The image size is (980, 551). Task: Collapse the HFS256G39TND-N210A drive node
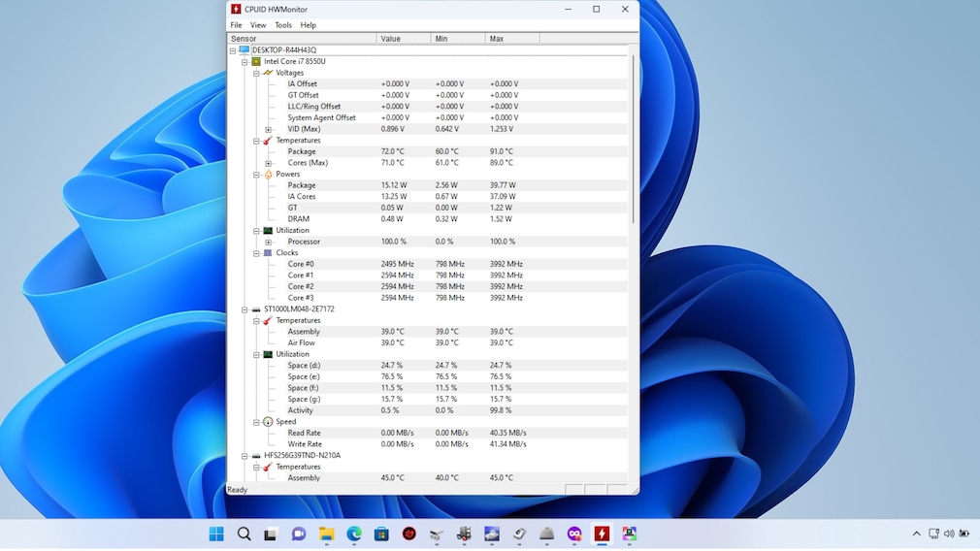coord(245,456)
